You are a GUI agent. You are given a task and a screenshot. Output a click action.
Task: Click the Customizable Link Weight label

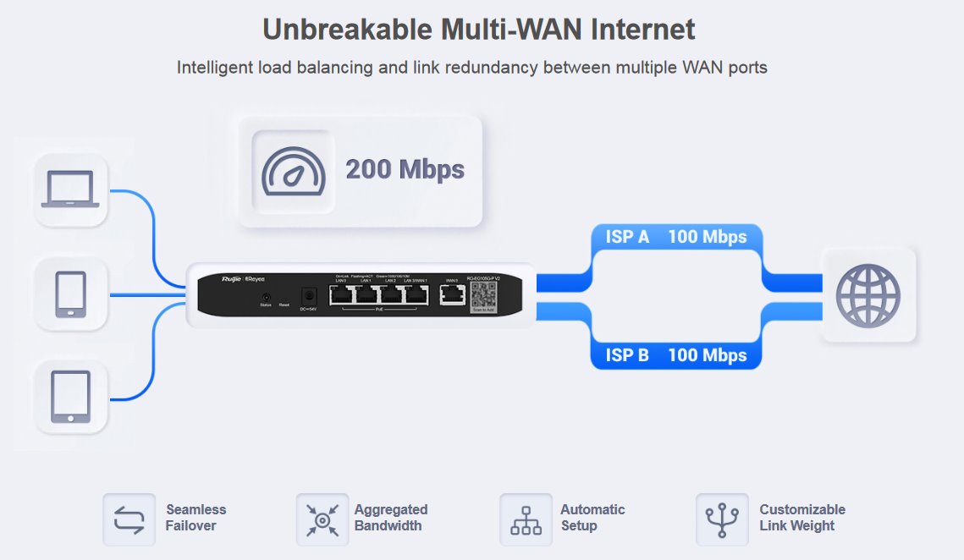tap(801, 518)
